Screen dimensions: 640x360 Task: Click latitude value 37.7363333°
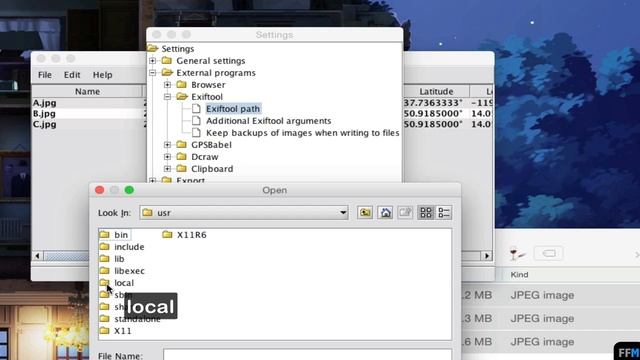[x=433, y=103]
